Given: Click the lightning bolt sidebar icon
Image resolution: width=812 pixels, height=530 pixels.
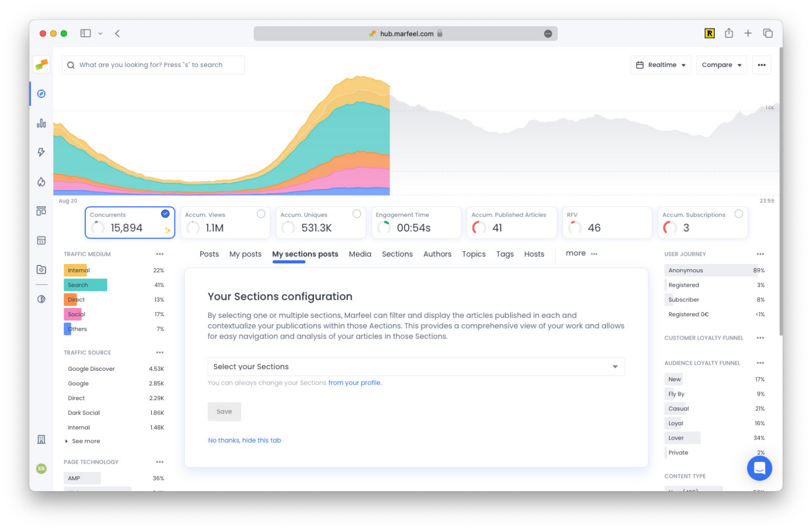Looking at the screenshot, I should point(41,152).
